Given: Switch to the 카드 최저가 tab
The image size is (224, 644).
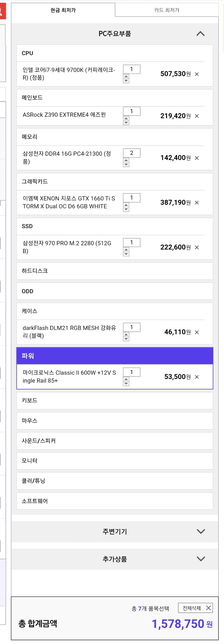Looking at the screenshot, I should click(167, 10).
